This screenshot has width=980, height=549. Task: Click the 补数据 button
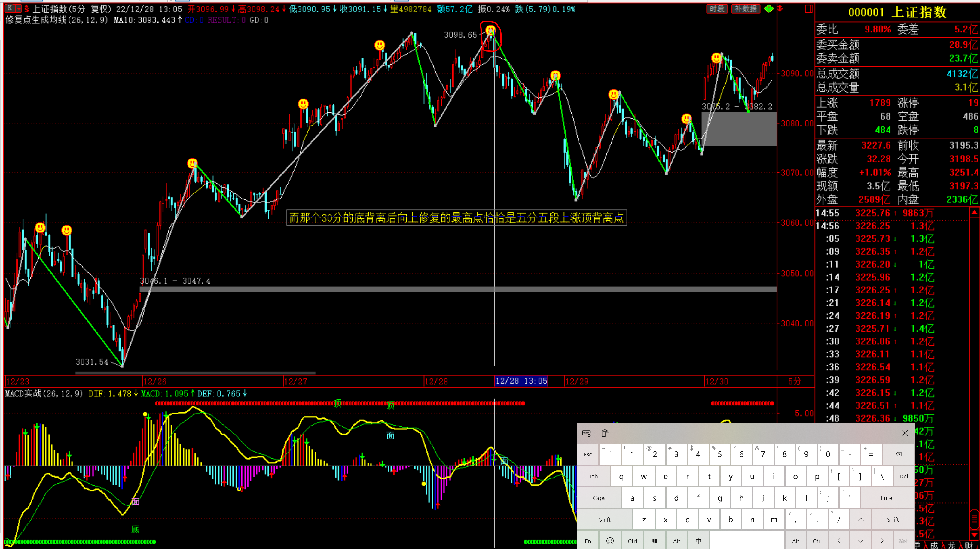[x=745, y=8]
